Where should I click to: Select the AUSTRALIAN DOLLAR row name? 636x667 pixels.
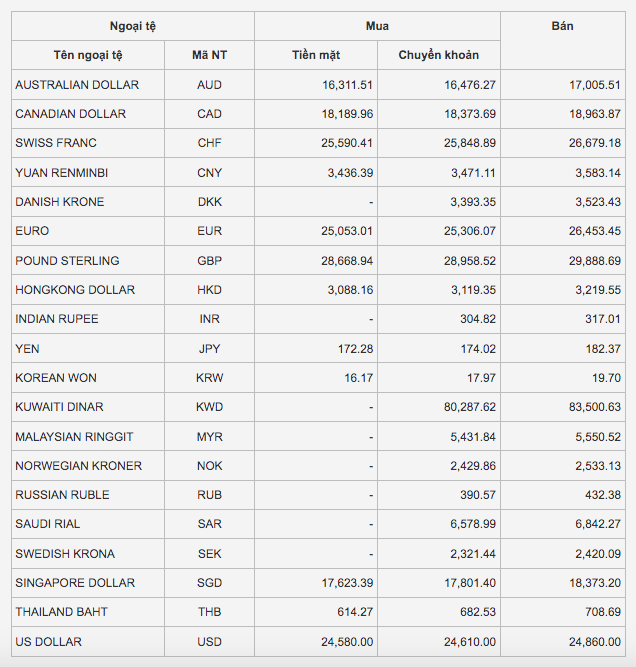(x=77, y=85)
